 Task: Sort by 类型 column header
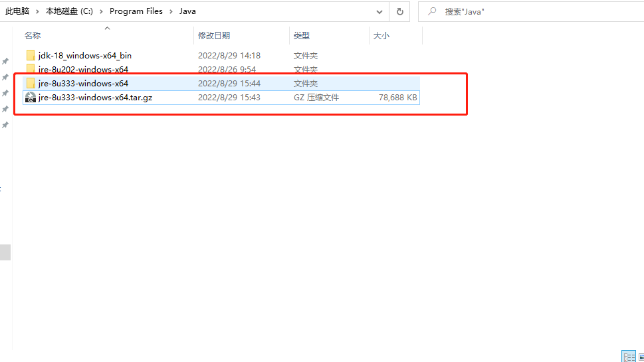[302, 36]
